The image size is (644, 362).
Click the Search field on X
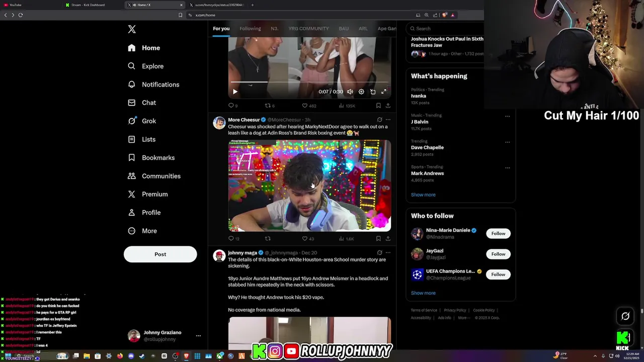point(445,29)
